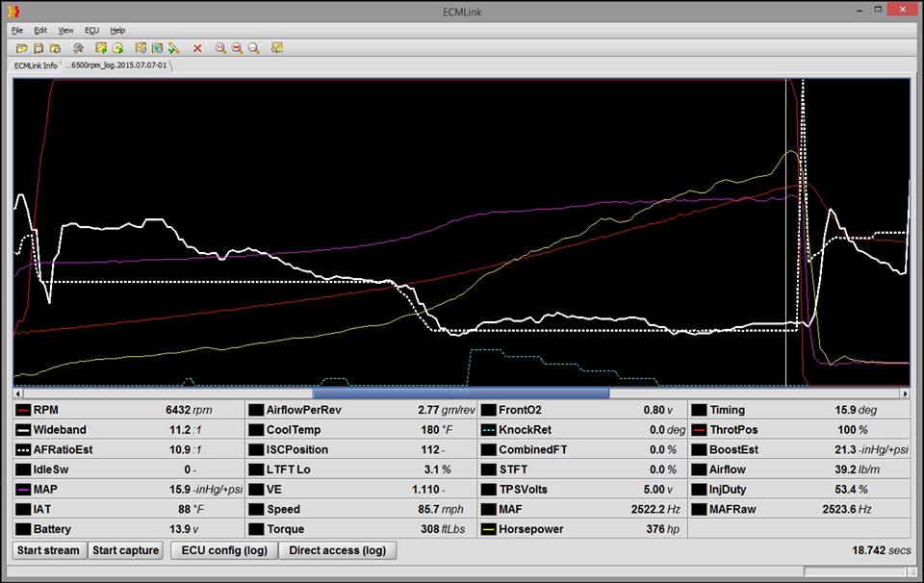Viewport: 924px width, 583px height.
Task: Open Direct access (log)
Action: 337,550
